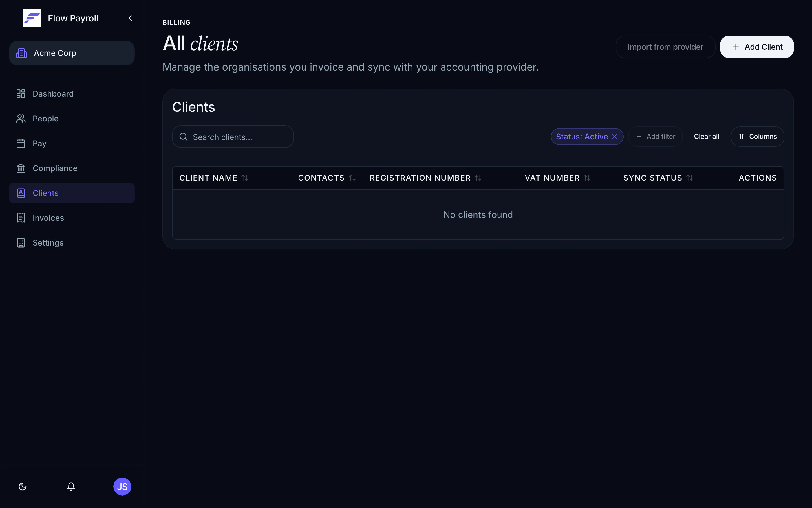
Task: Click the Invoices receipt icon
Action: point(21,218)
